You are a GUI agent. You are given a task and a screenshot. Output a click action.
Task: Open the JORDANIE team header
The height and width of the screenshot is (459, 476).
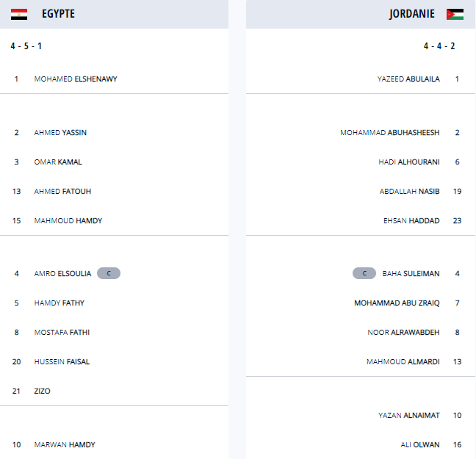412,14
